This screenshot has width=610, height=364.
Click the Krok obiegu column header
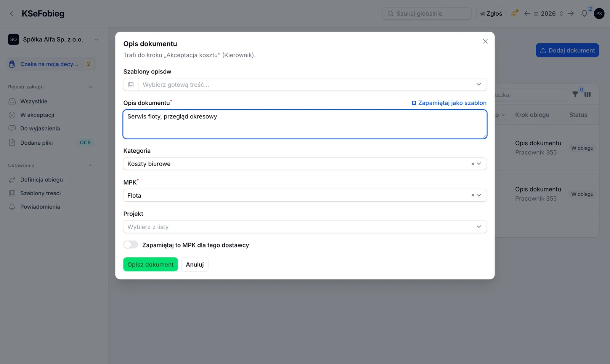532,115
